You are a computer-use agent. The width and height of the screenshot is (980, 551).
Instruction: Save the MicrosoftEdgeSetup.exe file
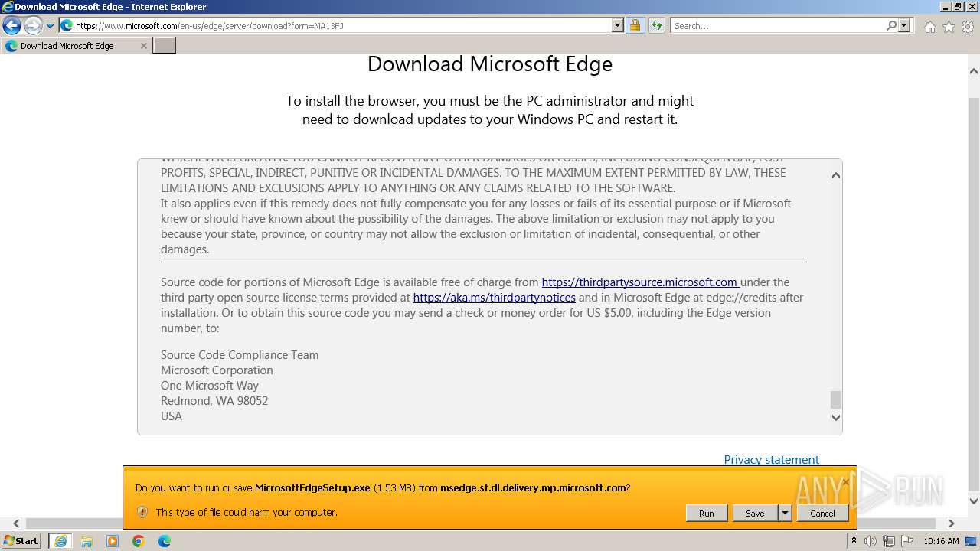[755, 514]
